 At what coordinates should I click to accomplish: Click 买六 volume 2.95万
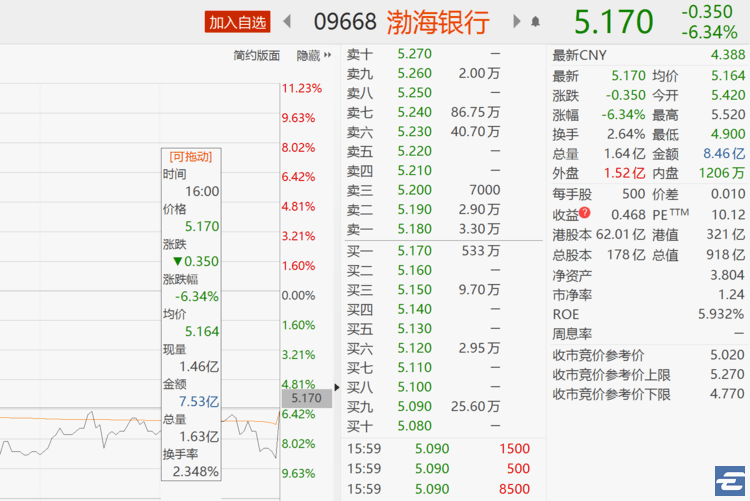(479, 348)
